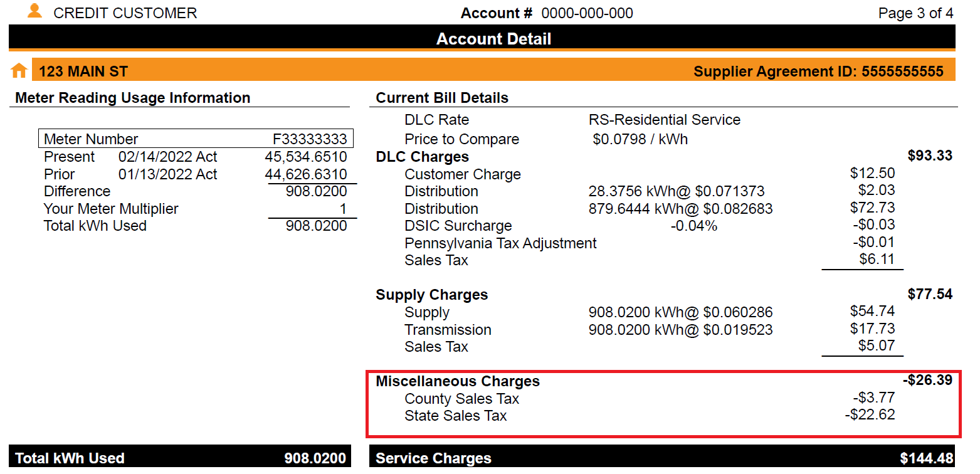Image resolution: width=980 pixels, height=474 pixels.
Task: Toggle the Meter Number row
Action: 196,138
